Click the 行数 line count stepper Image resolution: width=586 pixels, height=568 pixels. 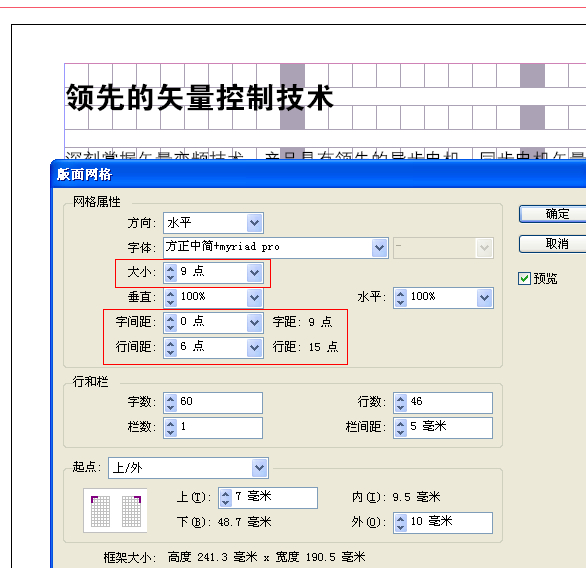pos(401,403)
